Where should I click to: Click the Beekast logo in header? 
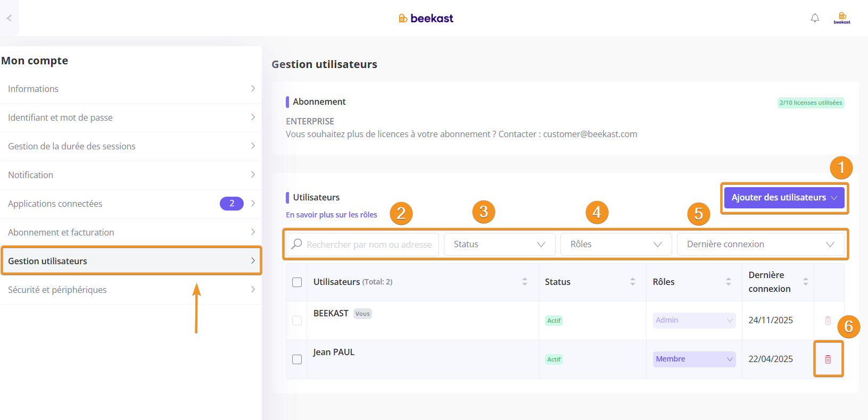(426, 19)
